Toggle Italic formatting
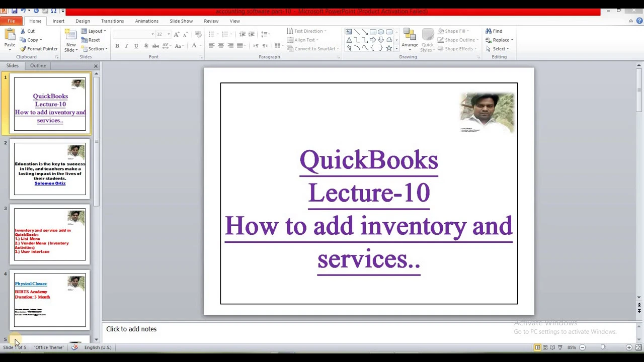The image size is (644, 362). 126,46
